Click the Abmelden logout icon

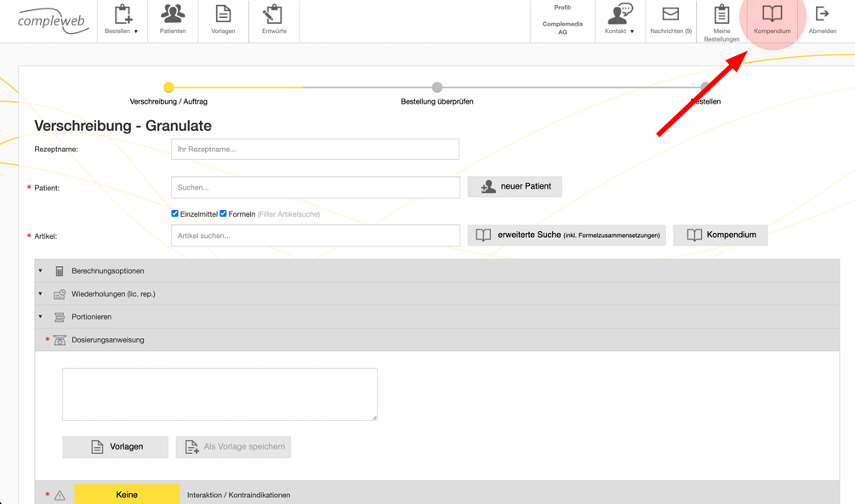coord(822,19)
